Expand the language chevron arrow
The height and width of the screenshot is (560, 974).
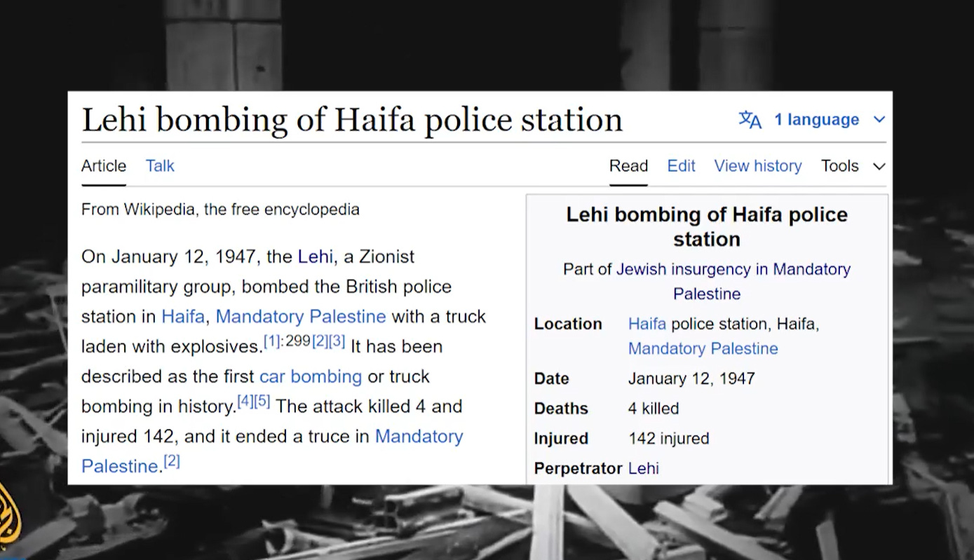(x=879, y=120)
